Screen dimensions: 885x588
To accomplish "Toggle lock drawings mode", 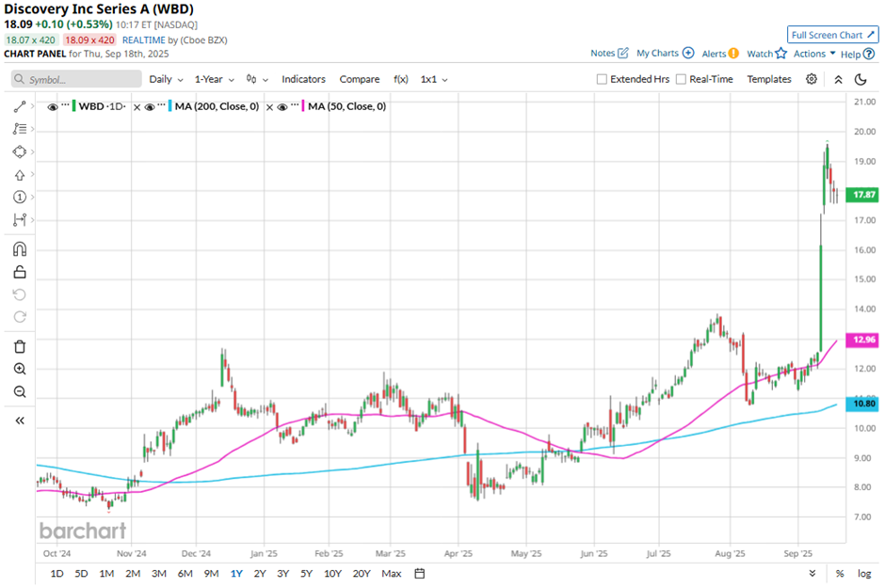I will (x=20, y=272).
